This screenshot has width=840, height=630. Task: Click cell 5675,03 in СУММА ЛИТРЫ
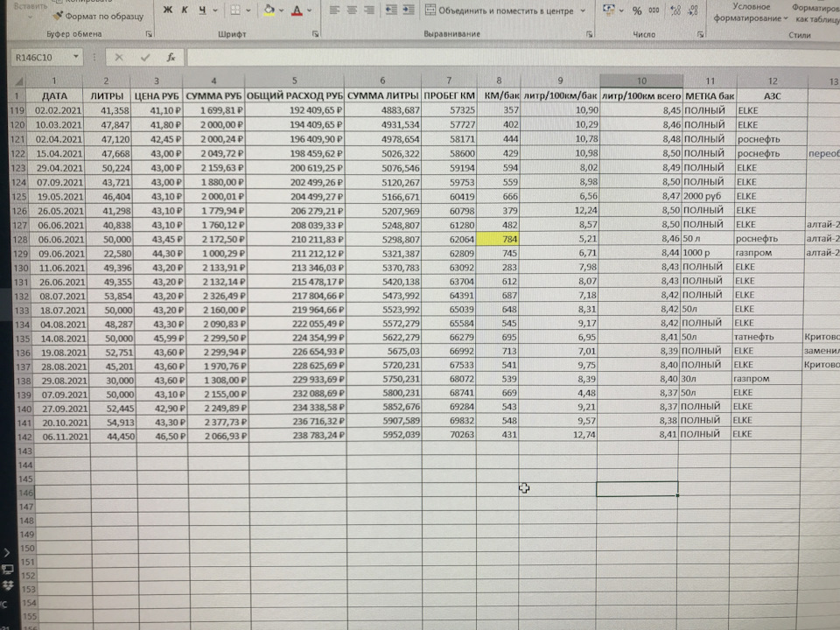(x=384, y=352)
